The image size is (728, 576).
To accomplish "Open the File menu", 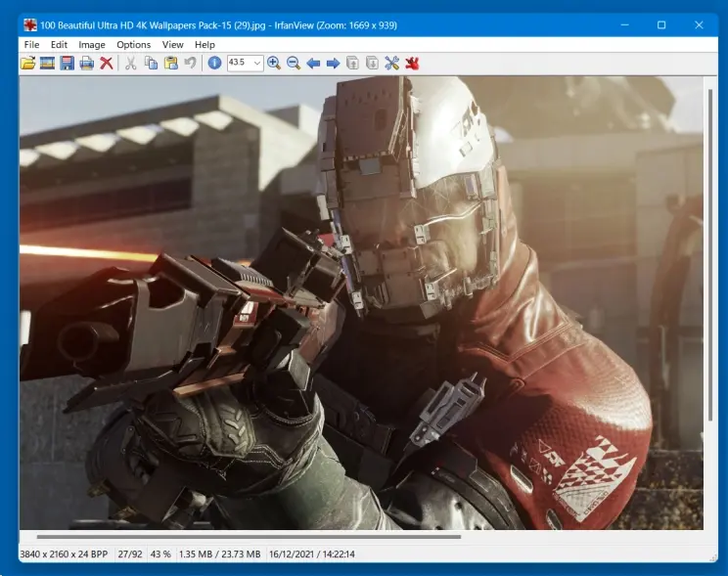I will 31,44.
